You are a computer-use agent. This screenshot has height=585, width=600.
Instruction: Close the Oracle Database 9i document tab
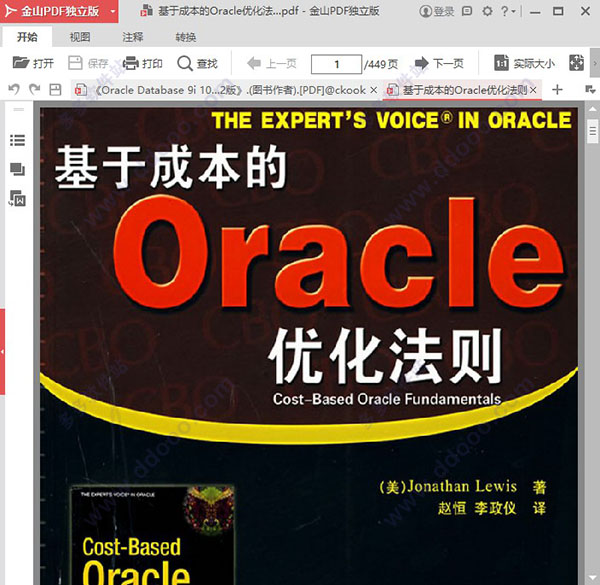tap(374, 90)
